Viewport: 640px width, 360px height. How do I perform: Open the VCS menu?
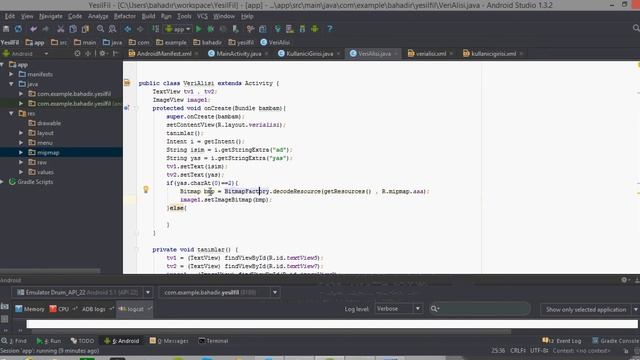(202, 16)
